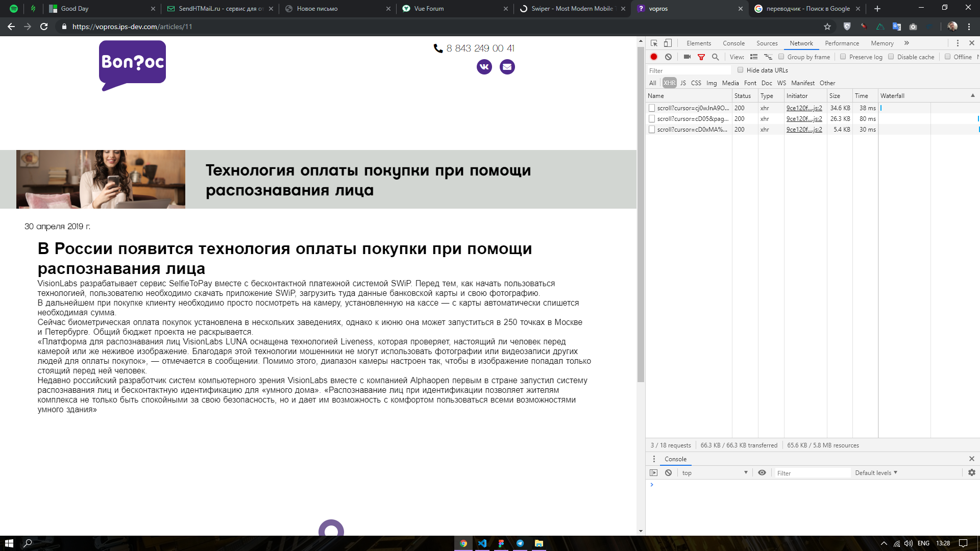Viewport: 980px width, 551px height.
Task: Show console sidebar icon
Action: pos(654,473)
